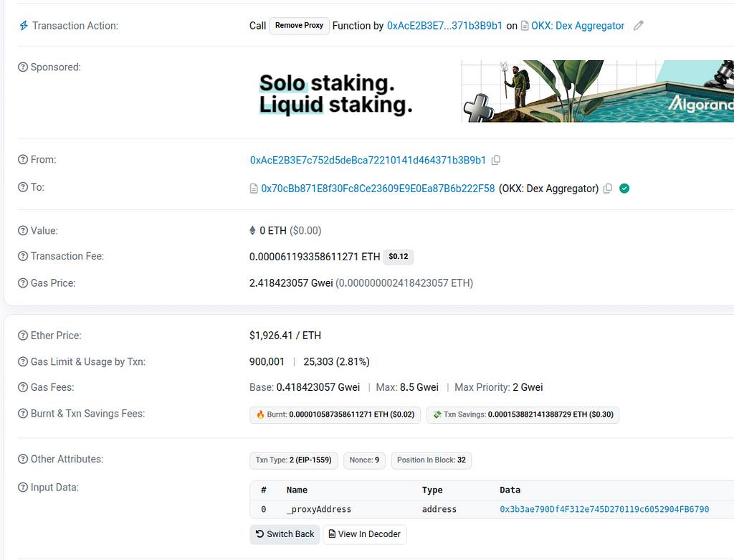Click the Remove Proxy function badge
Screen dimensions: 734x560
[299, 26]
